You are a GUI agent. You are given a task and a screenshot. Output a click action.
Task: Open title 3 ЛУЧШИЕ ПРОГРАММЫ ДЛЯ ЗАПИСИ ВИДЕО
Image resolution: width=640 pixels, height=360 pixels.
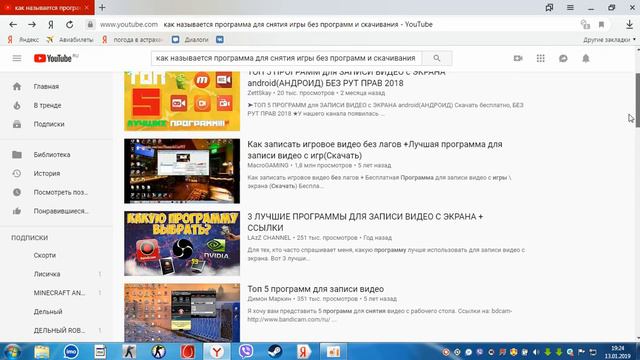pos(365,222)
